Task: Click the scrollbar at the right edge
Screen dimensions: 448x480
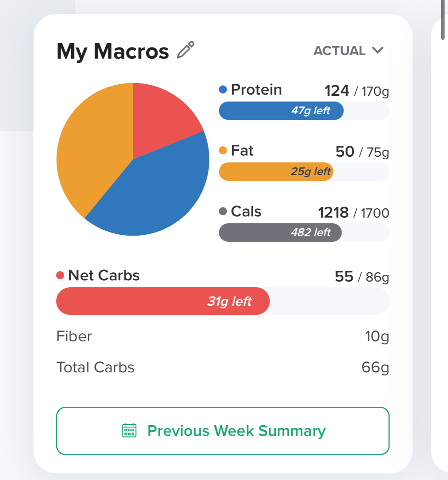Action: 443,19
